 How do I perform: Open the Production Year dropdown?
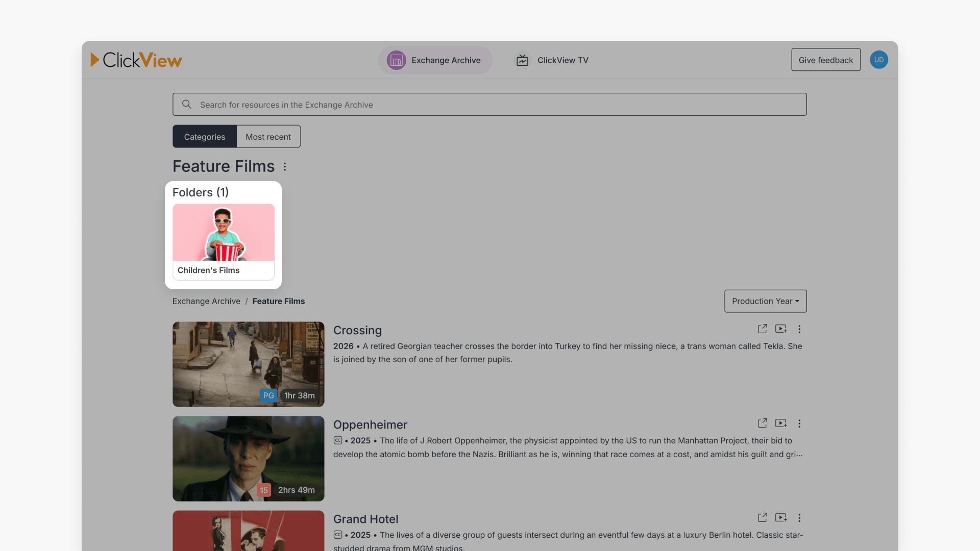pyautogui.click(x=765, y=301)
